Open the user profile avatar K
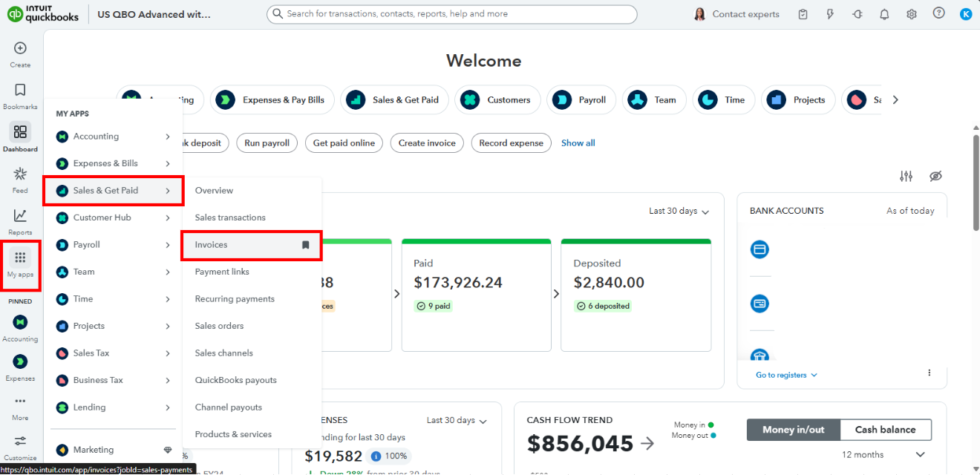 (965, 14)
